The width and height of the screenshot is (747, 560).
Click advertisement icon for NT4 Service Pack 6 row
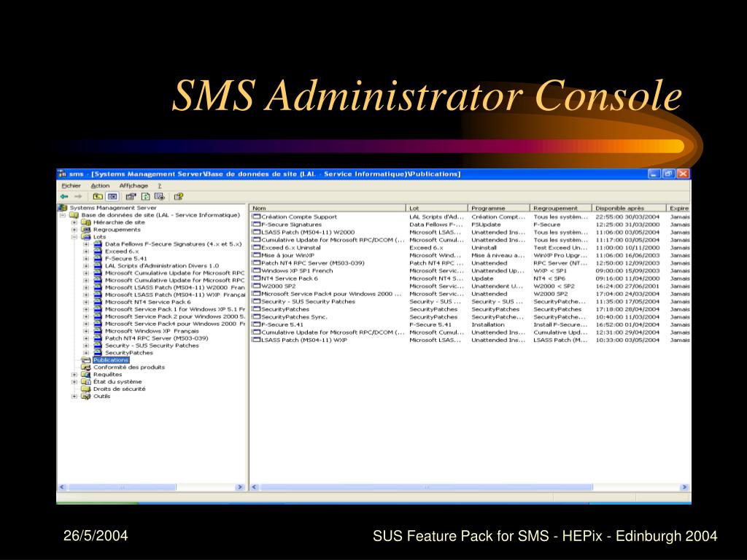256,279
